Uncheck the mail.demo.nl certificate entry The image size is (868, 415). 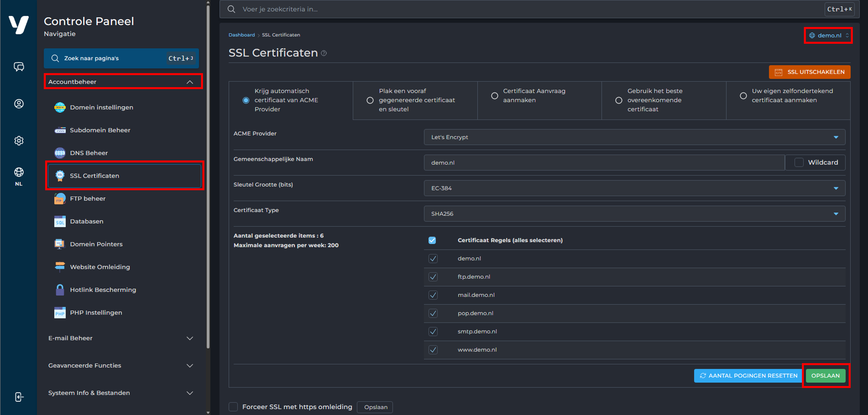click(x=433, y=295)
